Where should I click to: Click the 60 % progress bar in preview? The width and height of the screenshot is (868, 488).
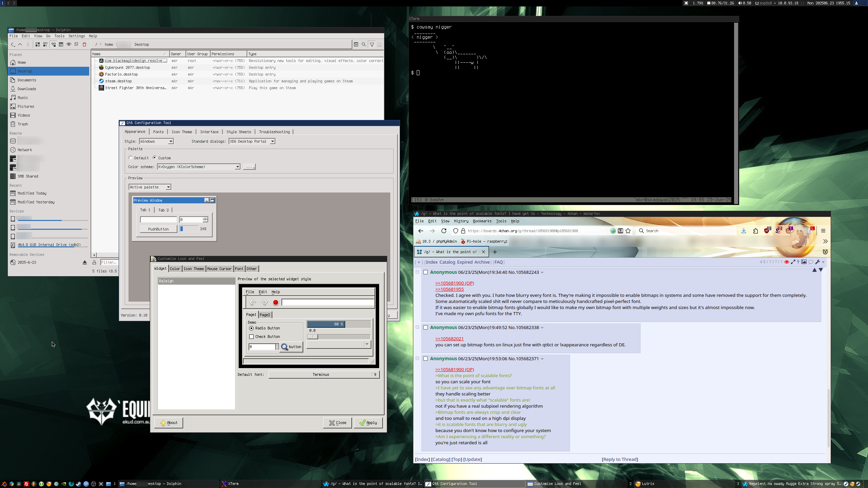point(338,324)
